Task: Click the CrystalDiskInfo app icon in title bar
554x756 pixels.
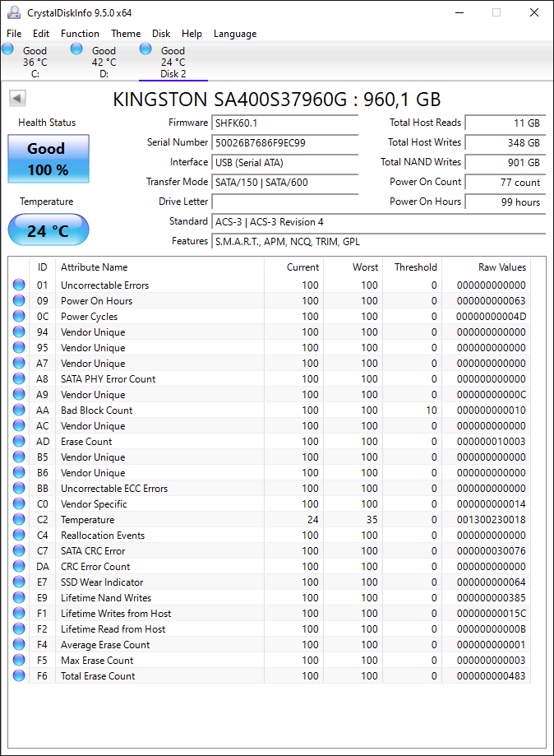Action: tap(14, 12)
